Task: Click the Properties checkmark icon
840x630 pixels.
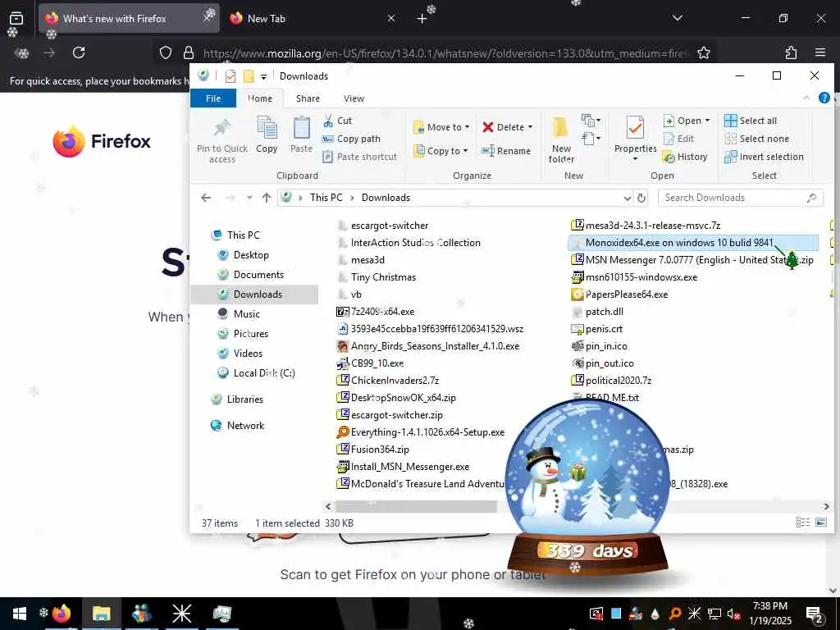Action: (635, 128)
